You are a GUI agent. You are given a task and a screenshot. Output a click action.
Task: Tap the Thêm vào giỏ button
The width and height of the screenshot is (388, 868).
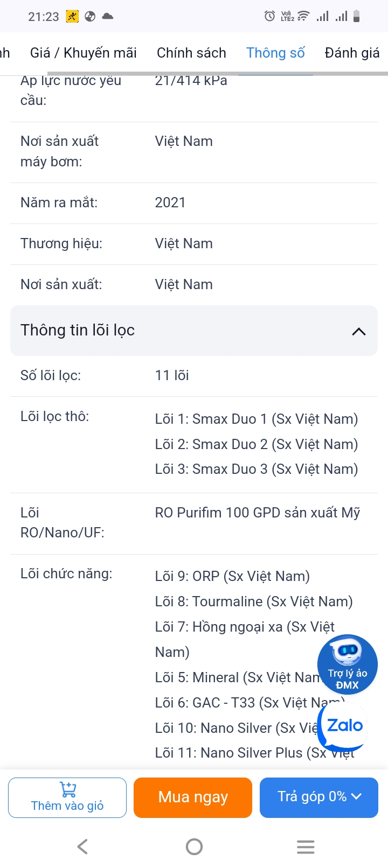[x=67, y=797]
